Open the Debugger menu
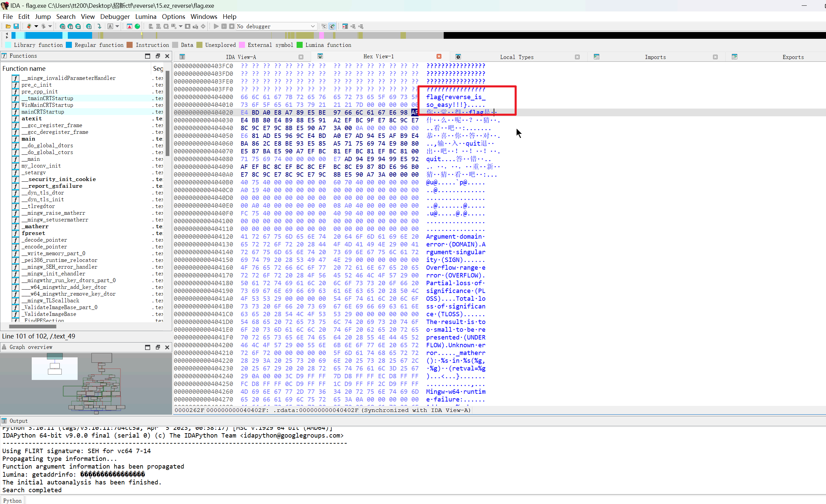This screenshot has width=826, height=504. [115, 17]
